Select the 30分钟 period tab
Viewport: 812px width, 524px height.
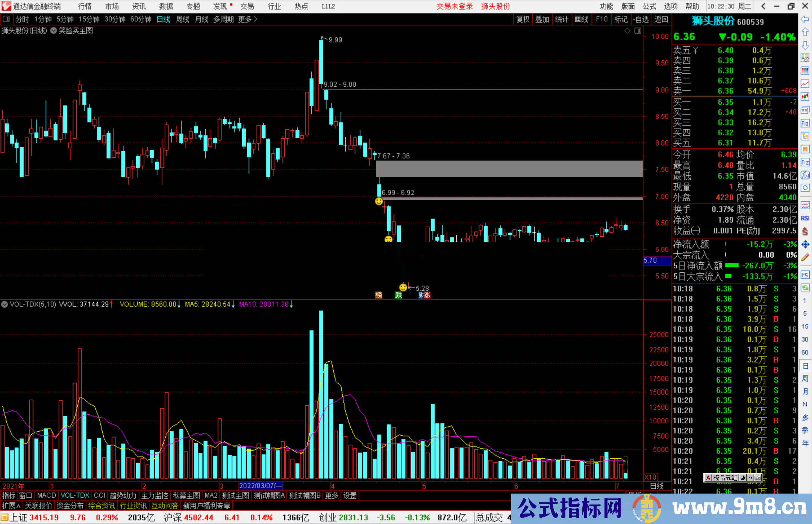(x=115, y=19)
